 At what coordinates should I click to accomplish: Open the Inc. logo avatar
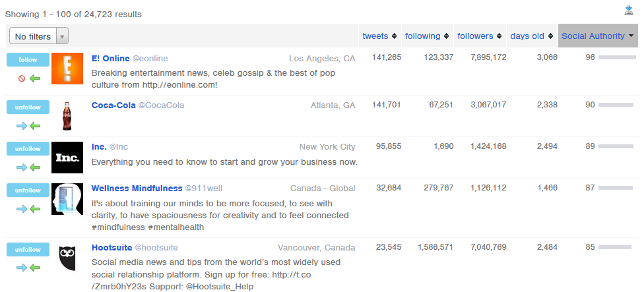67,158
